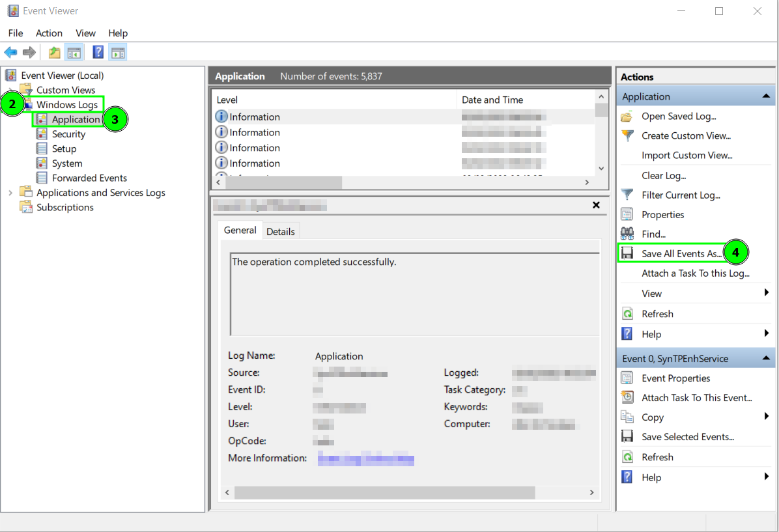The height and width of the screenshot is (532, 779).
Task: Select the Security log in the tree
Action: (67, 133)
